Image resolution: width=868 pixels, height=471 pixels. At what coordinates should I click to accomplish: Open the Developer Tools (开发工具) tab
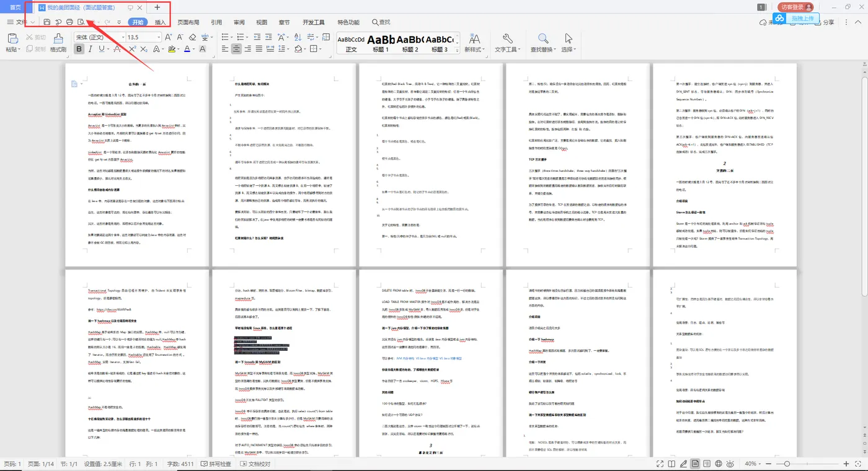pyautogui.click(x=314, y=22)
